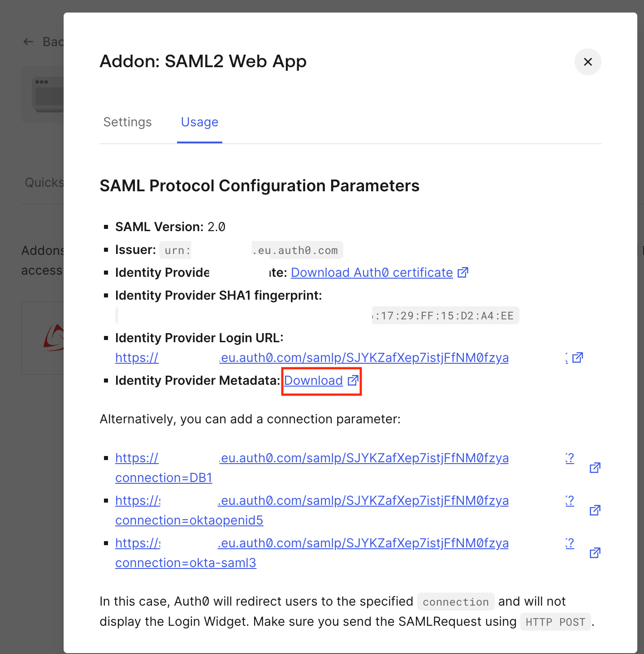Viewport: 644px width, 654px height.
Task: Click the Addon: SAML2 Web App title
Action: pyautogui.click(x=203, y=61)
